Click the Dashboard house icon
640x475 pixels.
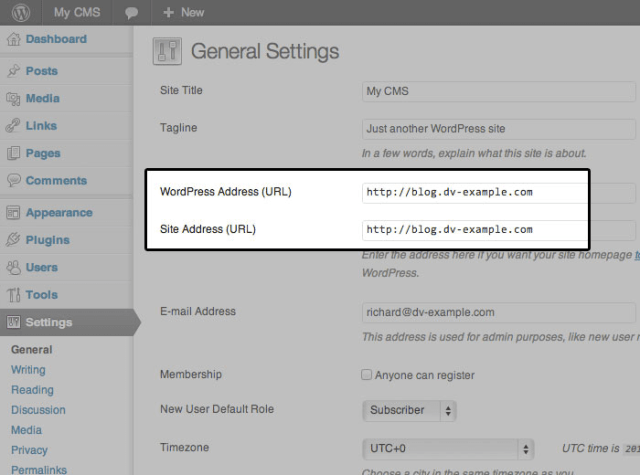point(13,39)
